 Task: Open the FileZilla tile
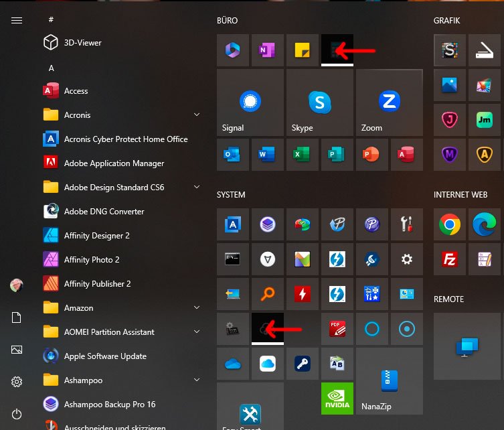pyautogui.click(x=450, y=259)
